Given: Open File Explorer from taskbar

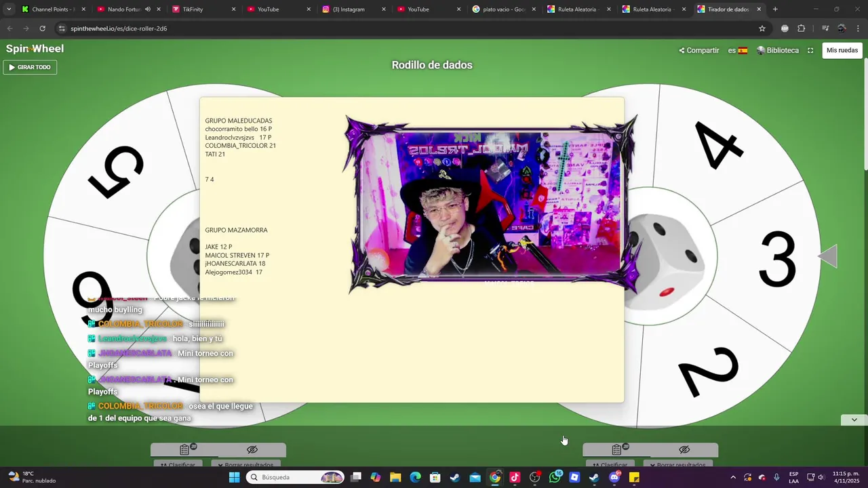Looking at the screenshot, I should pyautogui.click(x=395, y=477).
